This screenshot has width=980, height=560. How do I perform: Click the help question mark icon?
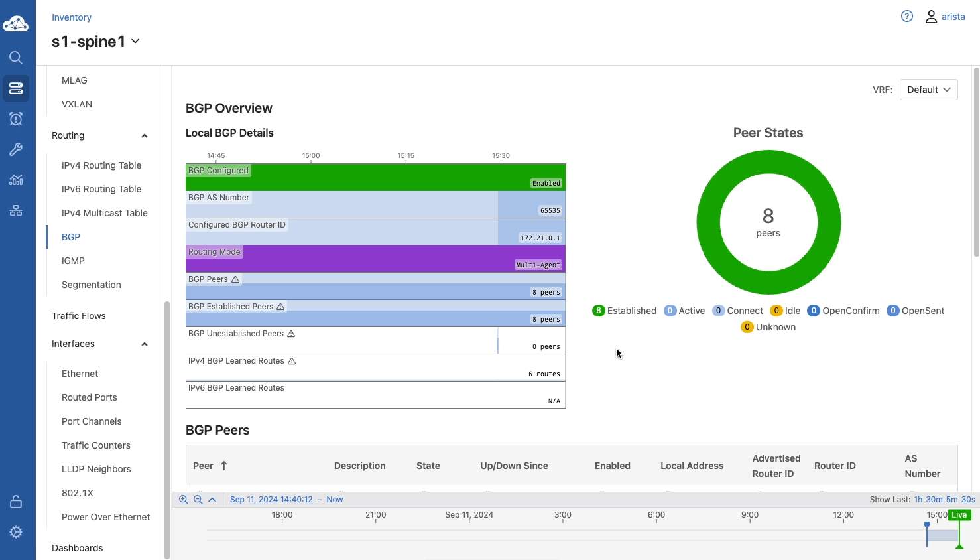(x=907, y=17)
